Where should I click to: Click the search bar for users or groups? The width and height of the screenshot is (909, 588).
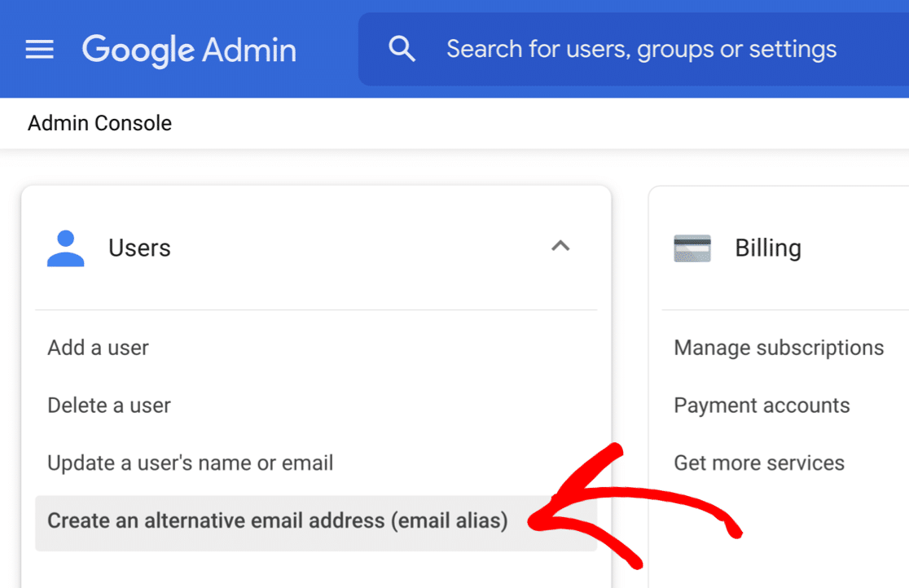[640, 49]
